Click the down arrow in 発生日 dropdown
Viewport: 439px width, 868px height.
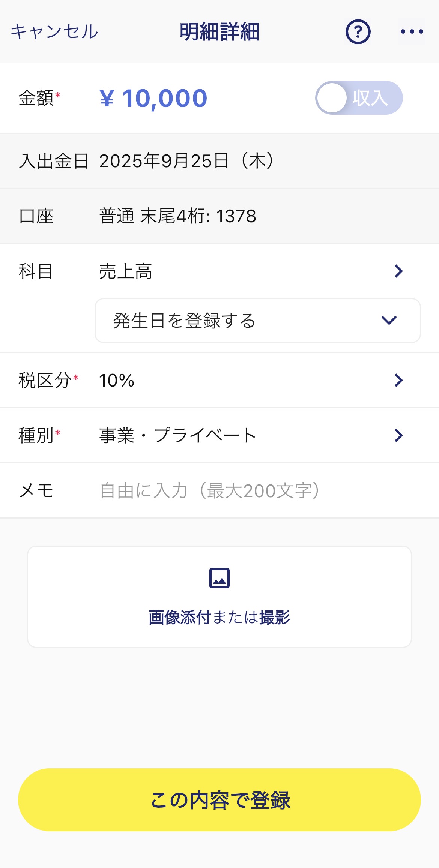tap(389, 321)
